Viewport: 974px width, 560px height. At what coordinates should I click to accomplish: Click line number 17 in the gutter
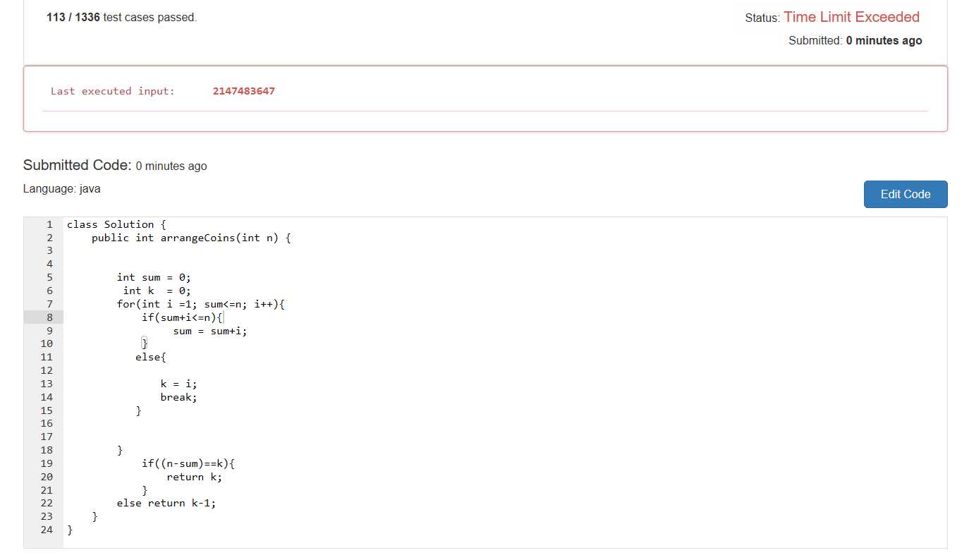pos(47,437)
